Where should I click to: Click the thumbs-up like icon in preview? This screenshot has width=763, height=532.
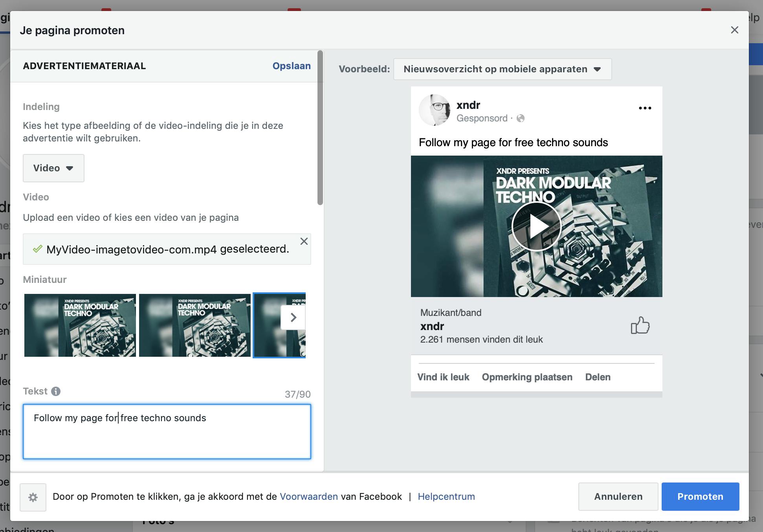coord(640,325)
